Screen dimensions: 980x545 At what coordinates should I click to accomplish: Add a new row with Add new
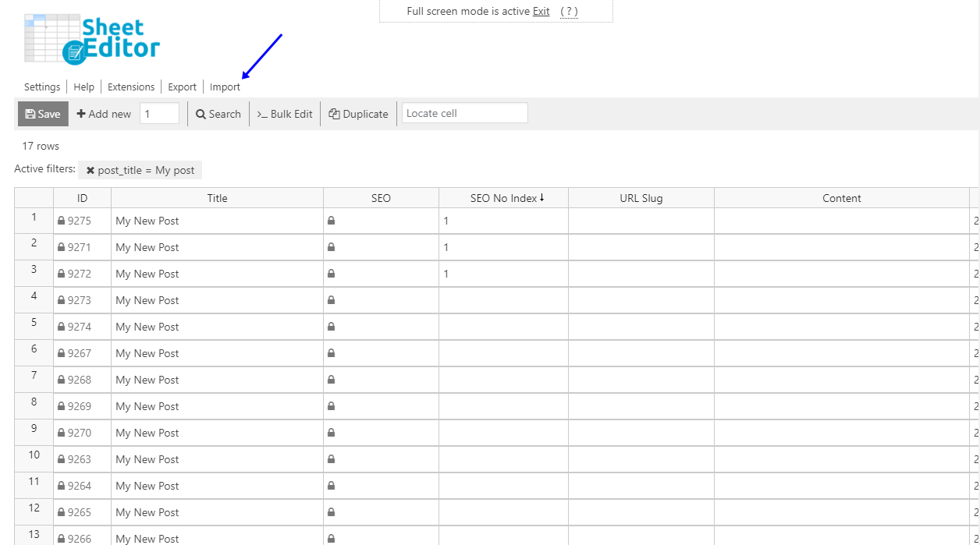(104, 114)
